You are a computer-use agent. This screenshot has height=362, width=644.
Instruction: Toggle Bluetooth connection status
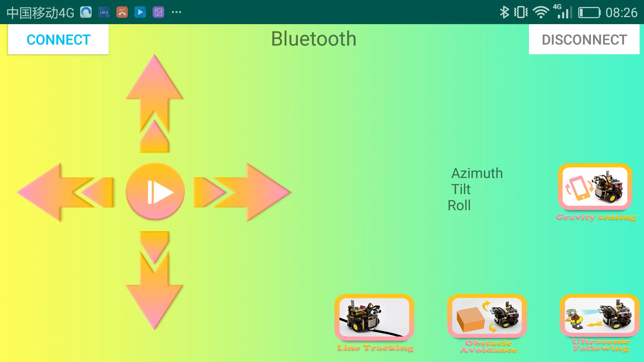pos(58,39)
